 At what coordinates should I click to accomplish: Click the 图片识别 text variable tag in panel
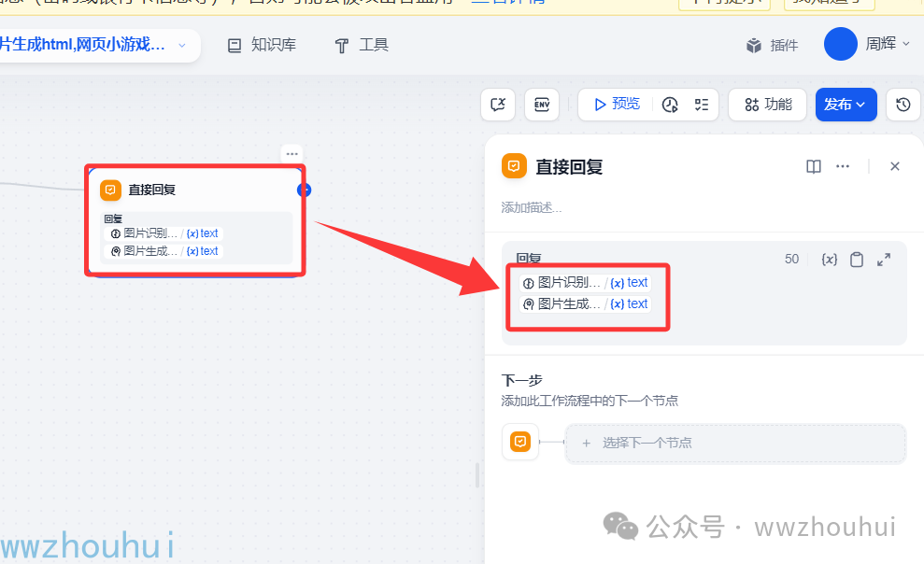[x=585, y=283]
